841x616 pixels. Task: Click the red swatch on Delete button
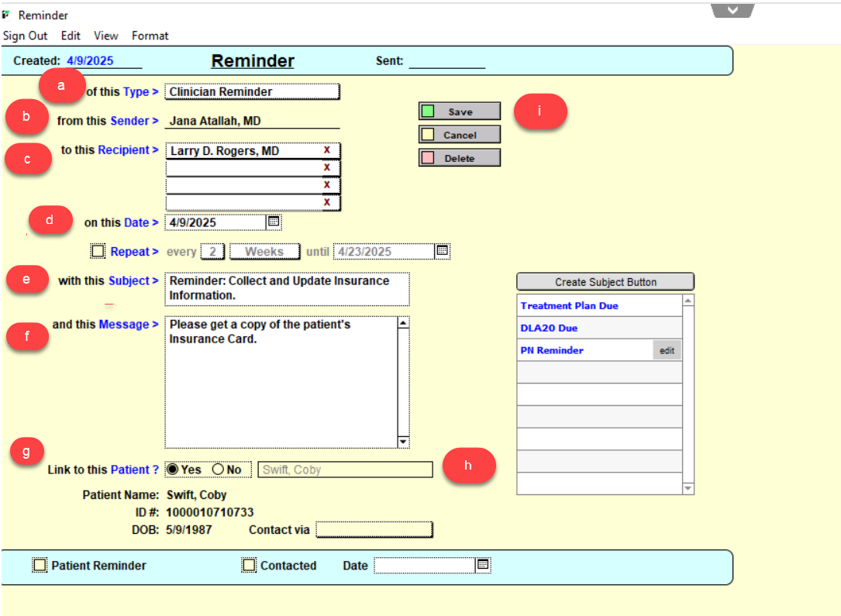pos(427,158)
